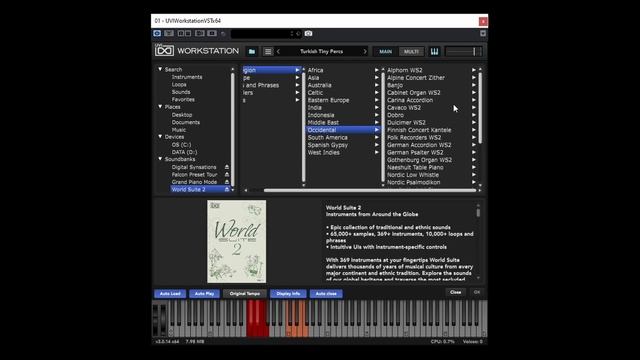
Task: Select Middle East in the region list
Action: [323, 122]
